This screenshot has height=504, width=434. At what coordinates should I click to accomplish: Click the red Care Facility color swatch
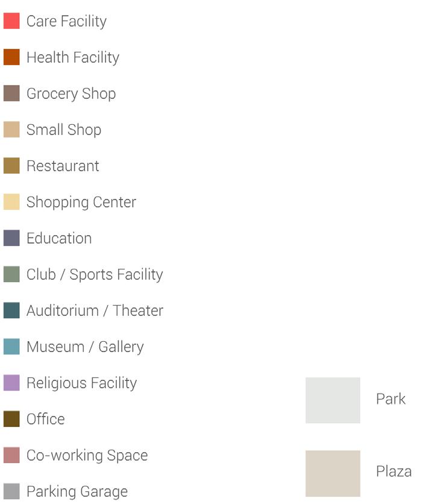coord(11,21)
